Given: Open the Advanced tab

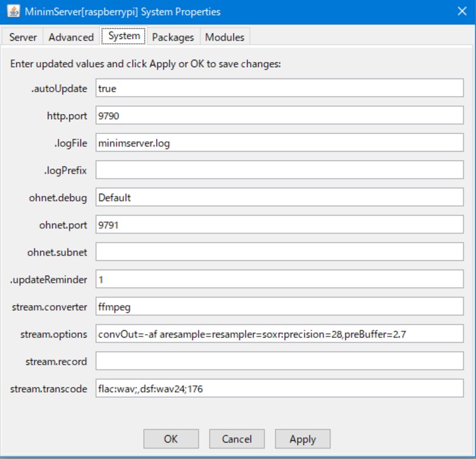Looking at the screenshot, I should (x=71, y=37).
